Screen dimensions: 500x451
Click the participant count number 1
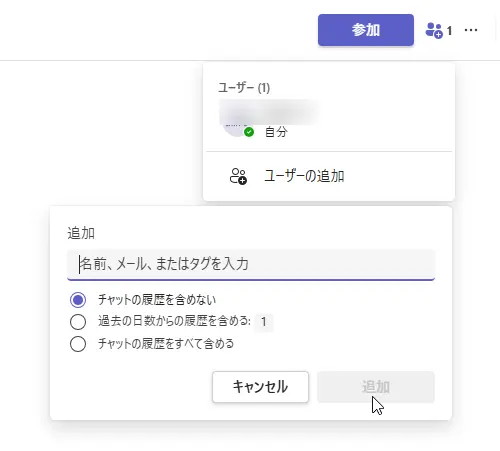click(x=449, y=31)
